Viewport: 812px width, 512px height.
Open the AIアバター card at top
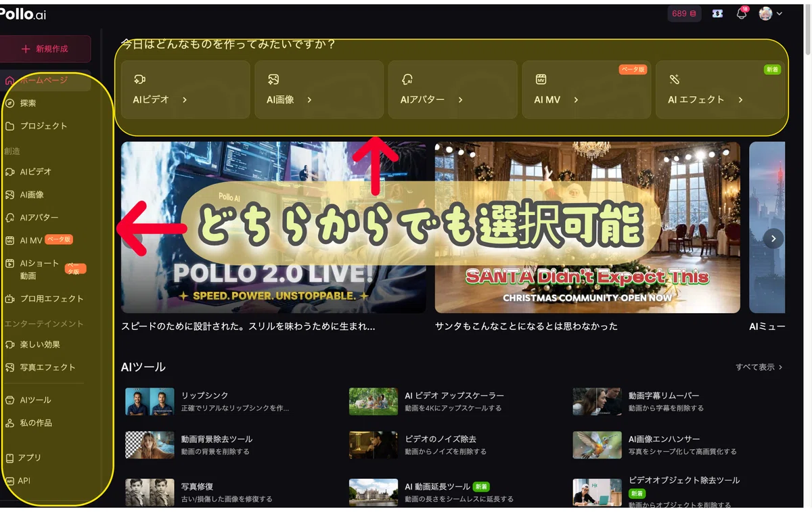pos(453,89)
